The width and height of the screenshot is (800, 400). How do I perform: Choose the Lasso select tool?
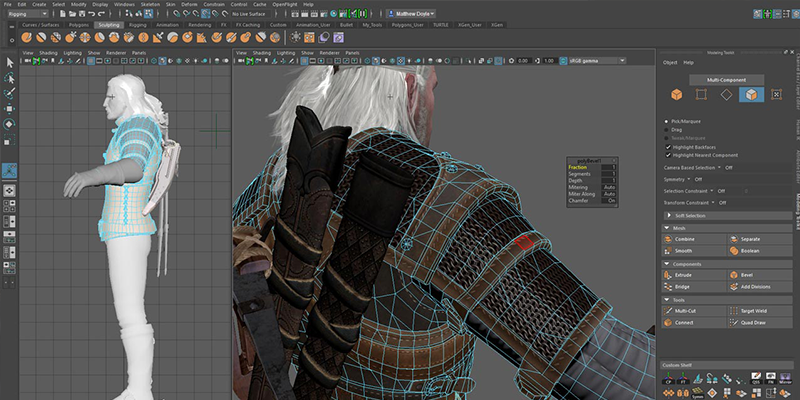tap(10, 78)
